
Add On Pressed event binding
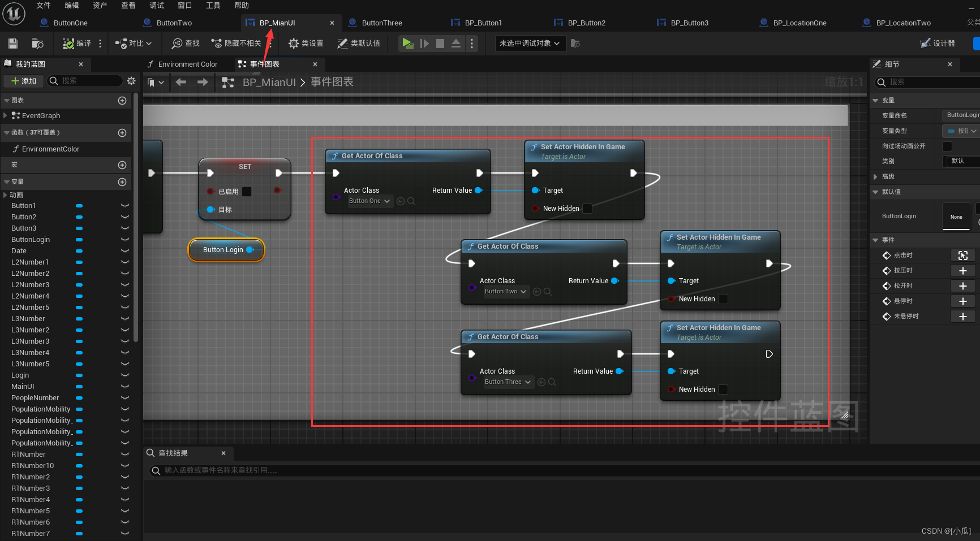[x=963, y=271]
